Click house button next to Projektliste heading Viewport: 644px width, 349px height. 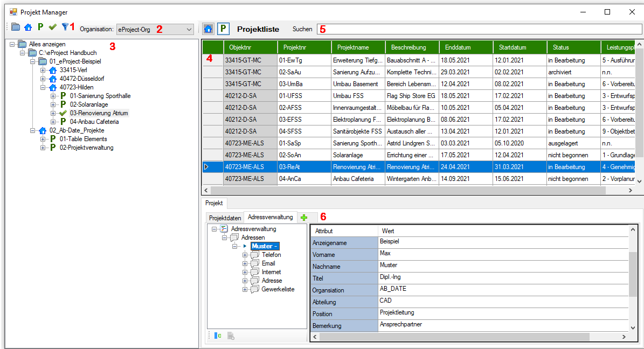point(208,29)
